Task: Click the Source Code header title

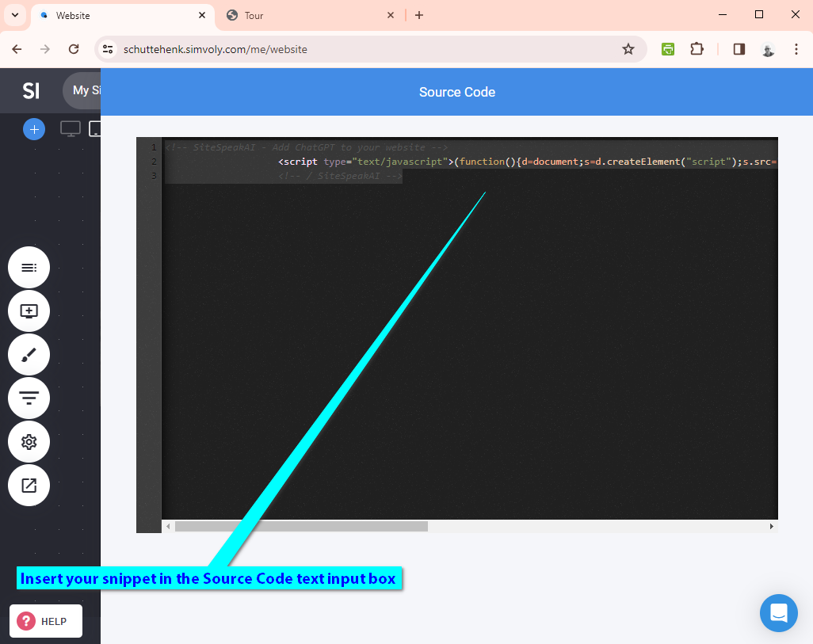Action: point(456,92)
